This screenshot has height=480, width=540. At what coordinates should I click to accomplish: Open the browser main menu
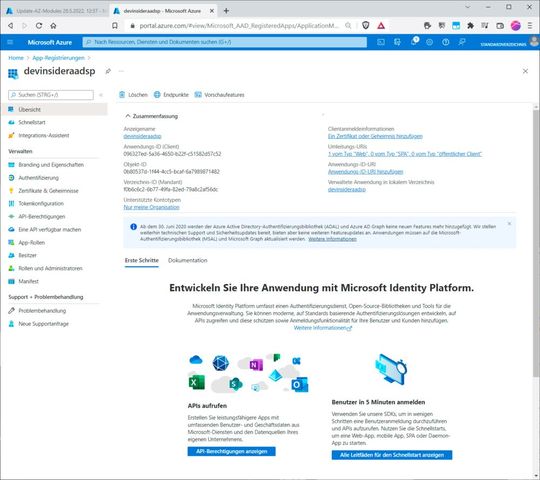pyautogui.click(x=530, y=25)
